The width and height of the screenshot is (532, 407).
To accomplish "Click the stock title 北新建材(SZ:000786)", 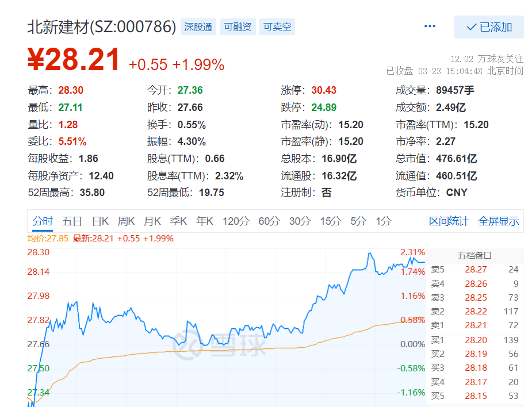I will (102, 27).
